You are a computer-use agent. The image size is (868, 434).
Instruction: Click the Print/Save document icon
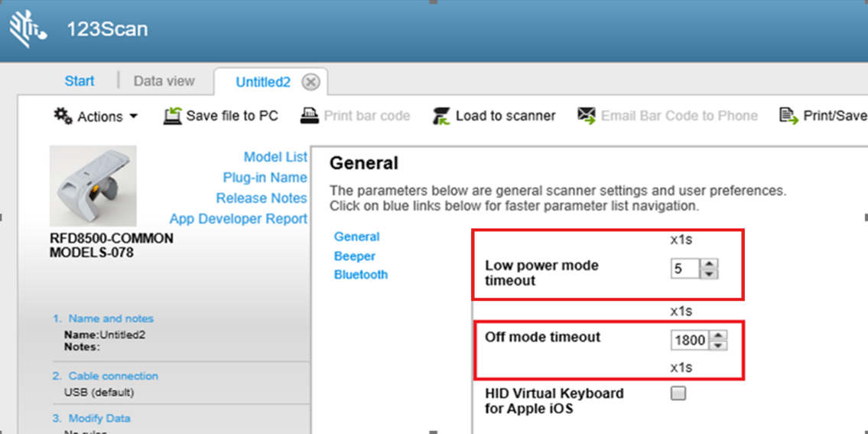[788, 116]
